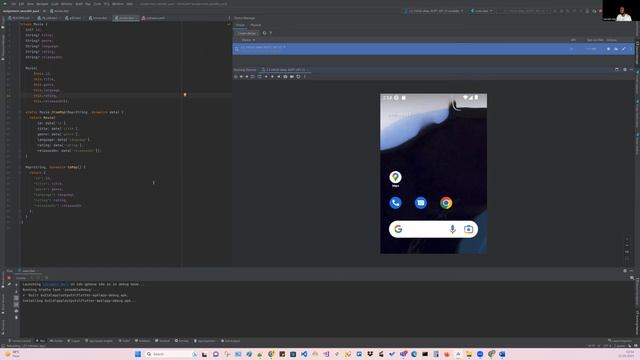The height and width of the screenshot is (360, 640).
Task: Open Maps app on emulator home screen
Action: 395,177
